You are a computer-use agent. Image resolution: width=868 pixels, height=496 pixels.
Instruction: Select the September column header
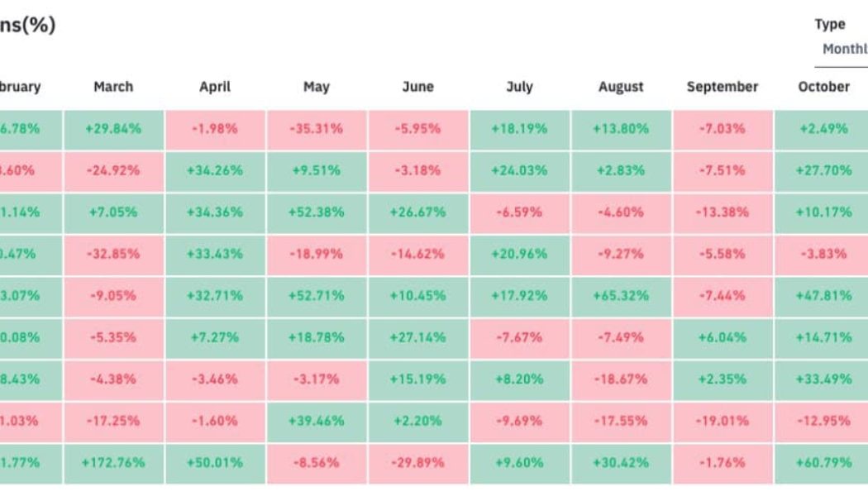723,86
